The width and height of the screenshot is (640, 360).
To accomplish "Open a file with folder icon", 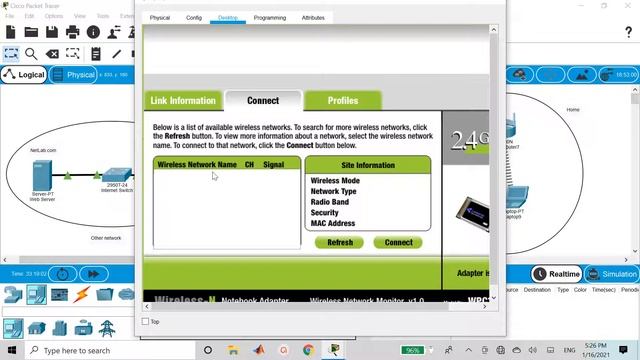I will (x=31, y=32).
